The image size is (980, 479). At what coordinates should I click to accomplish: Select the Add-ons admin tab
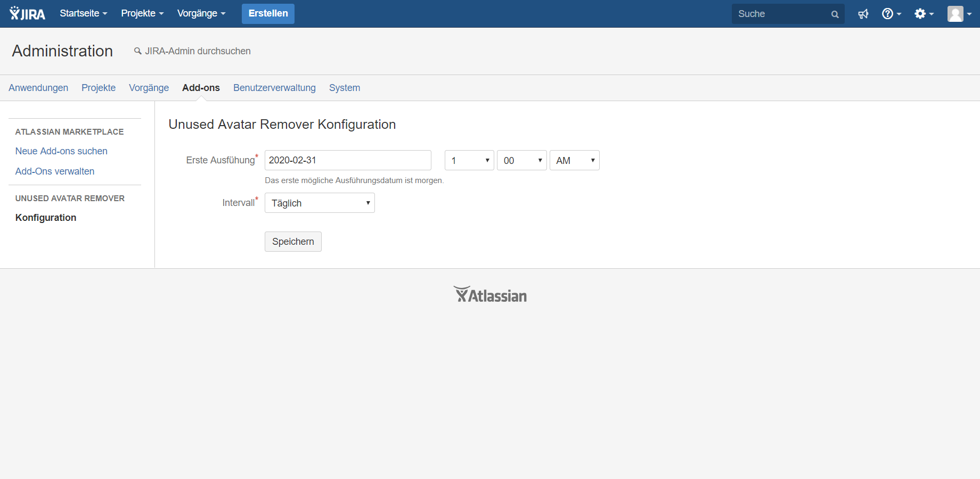(x=201, y=88)
